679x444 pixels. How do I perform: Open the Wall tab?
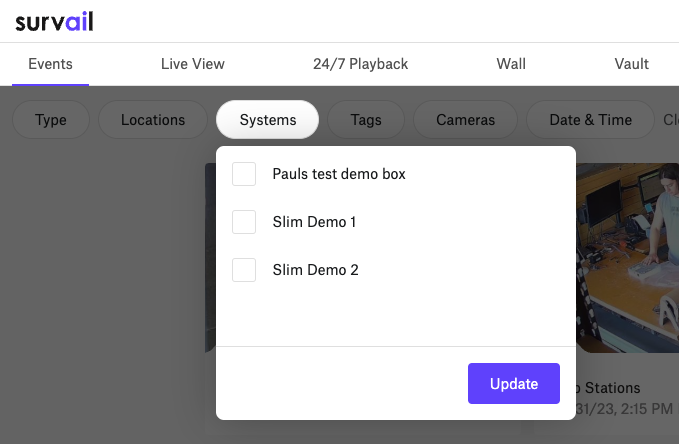pyautogui.click(x=511, y=64)
